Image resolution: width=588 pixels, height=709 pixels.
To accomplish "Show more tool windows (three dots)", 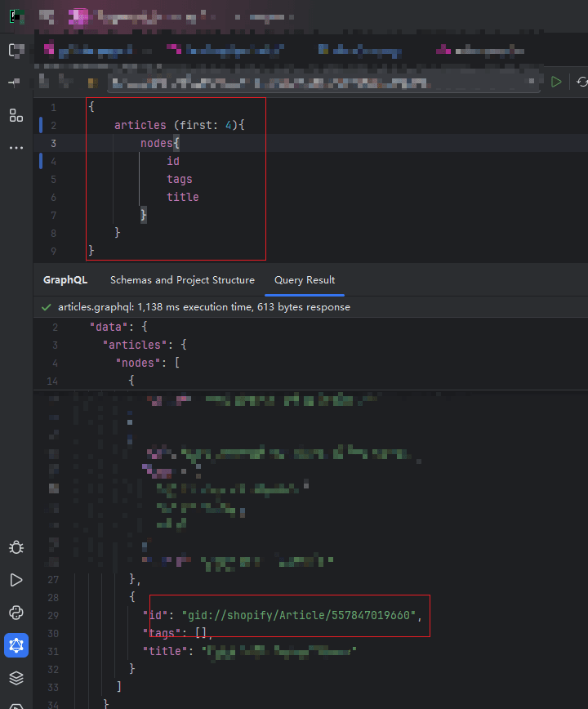I will click(16, 148).
